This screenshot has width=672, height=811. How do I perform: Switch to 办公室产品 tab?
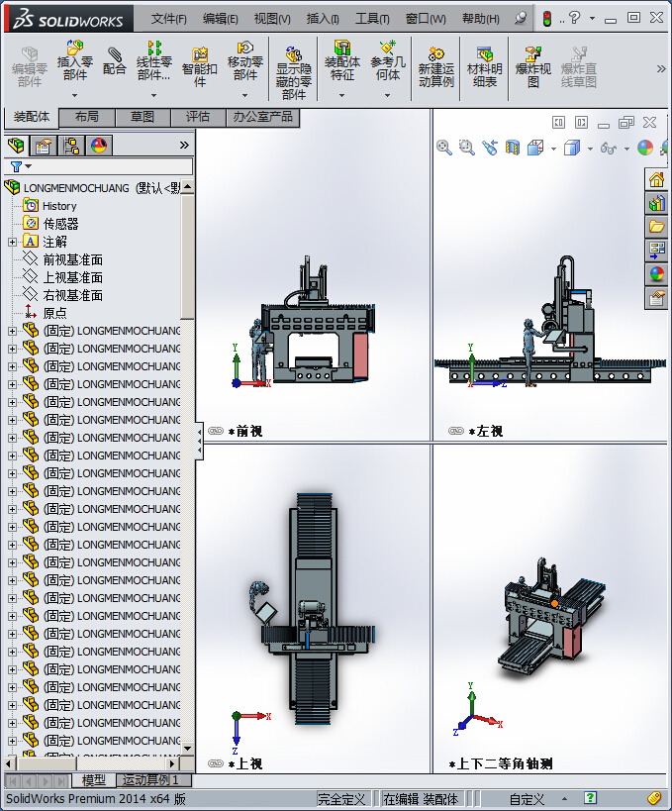point(262,117)
